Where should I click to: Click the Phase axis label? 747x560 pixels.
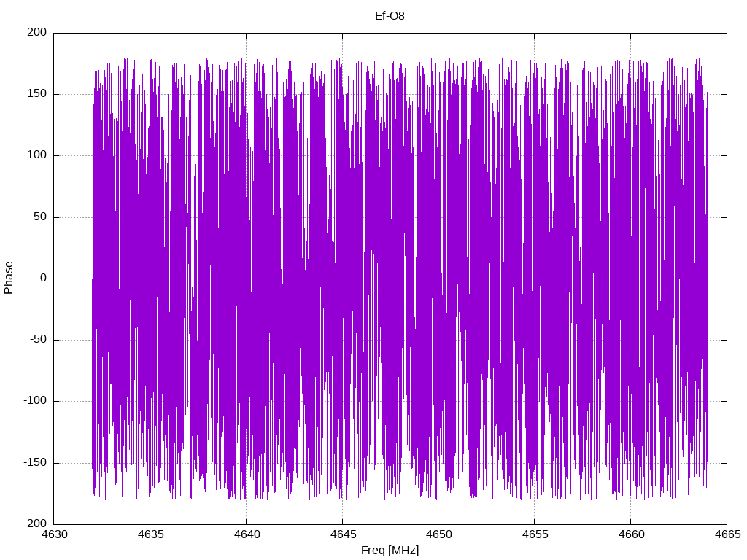tap(9, 278)
